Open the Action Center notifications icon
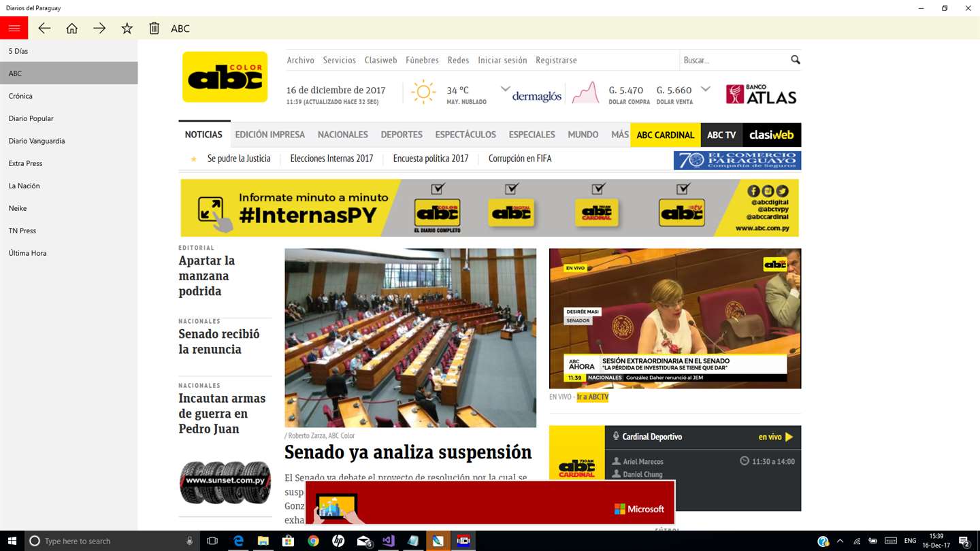 (964, 541)
